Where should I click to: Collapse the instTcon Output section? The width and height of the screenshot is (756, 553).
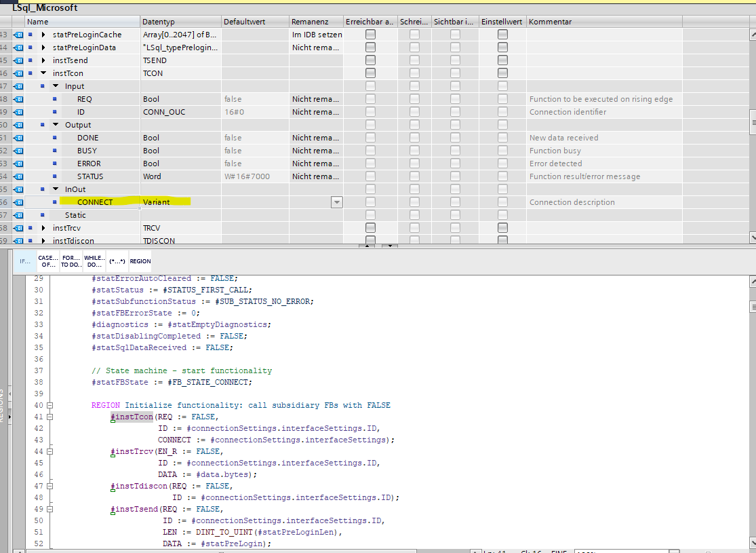pos(56,125)
